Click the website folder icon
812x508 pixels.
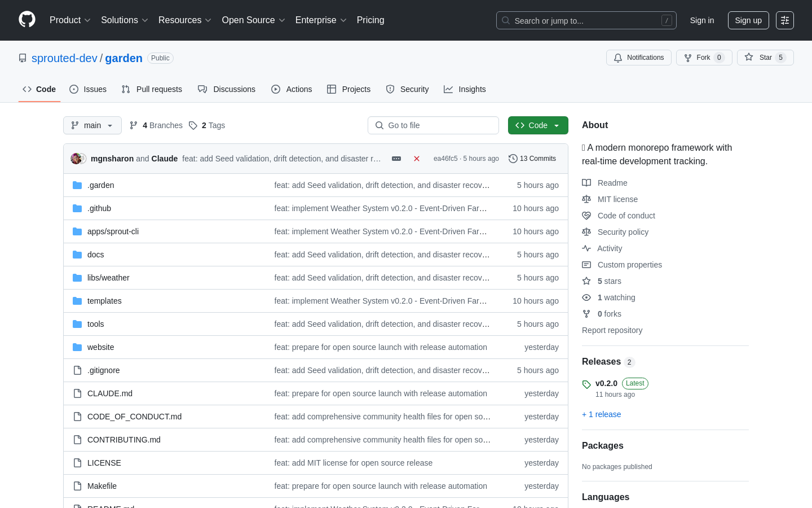pyautogui.click(x=77, y=347)
